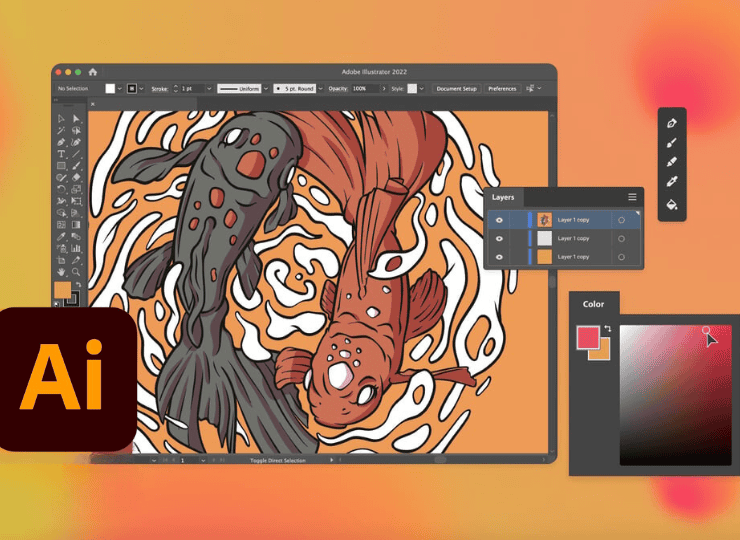The height and width of the screenshot is (540, 740).
Task: Select the Eraser tool
Action: (x=76, y=177)
